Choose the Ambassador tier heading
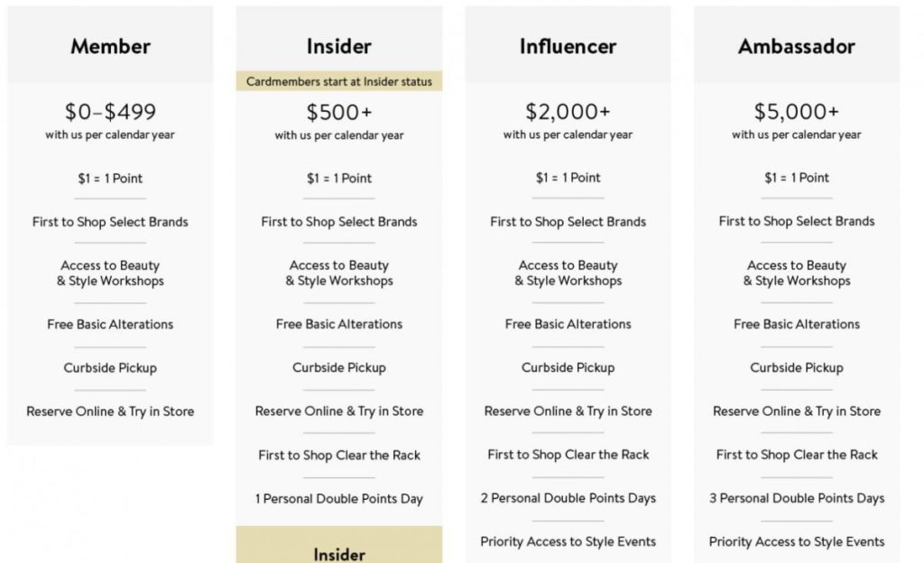 click(796, 47)
